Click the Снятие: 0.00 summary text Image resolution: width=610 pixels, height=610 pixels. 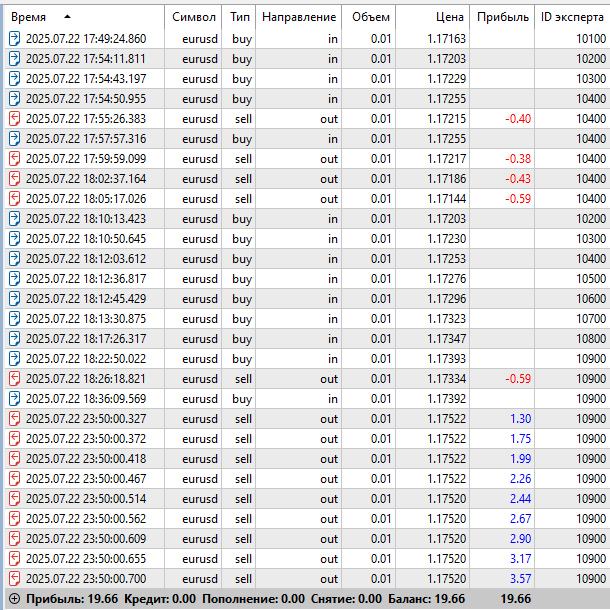346,599
